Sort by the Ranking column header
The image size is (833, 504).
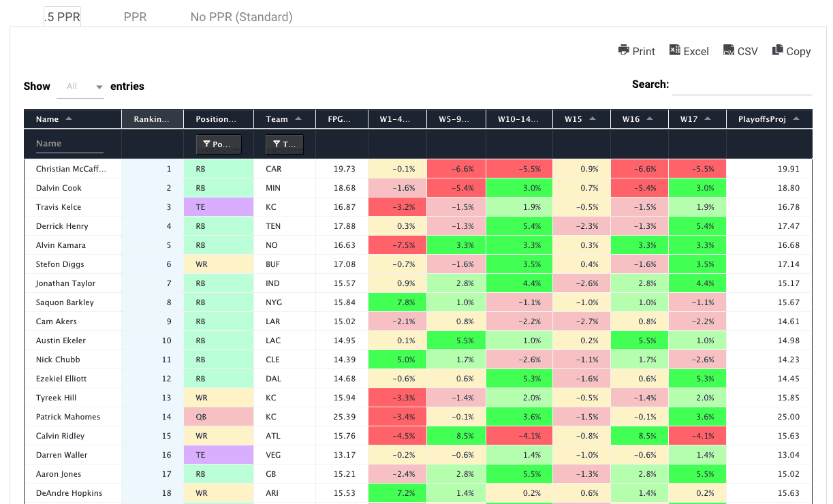(x=153, y=119)
